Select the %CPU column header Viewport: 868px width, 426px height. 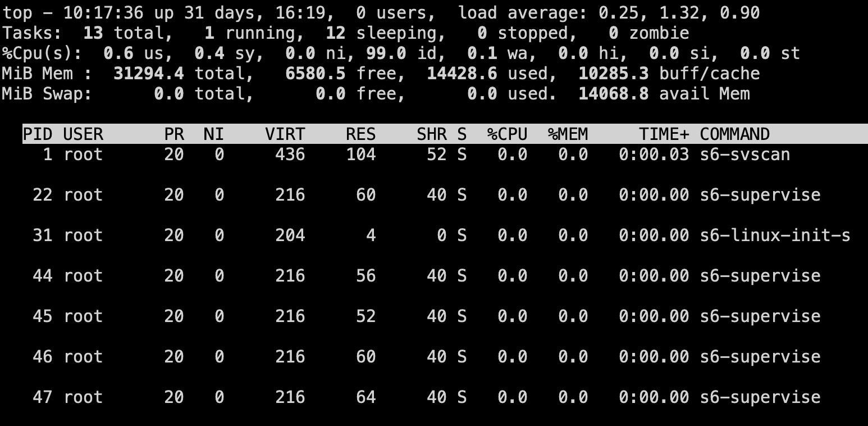coord(507,134)
